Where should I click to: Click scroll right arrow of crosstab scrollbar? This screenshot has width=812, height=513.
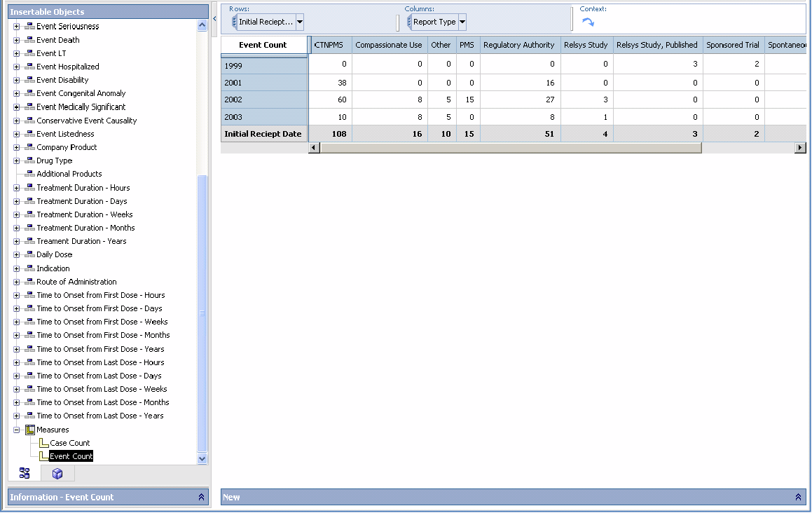click(801, 148)
